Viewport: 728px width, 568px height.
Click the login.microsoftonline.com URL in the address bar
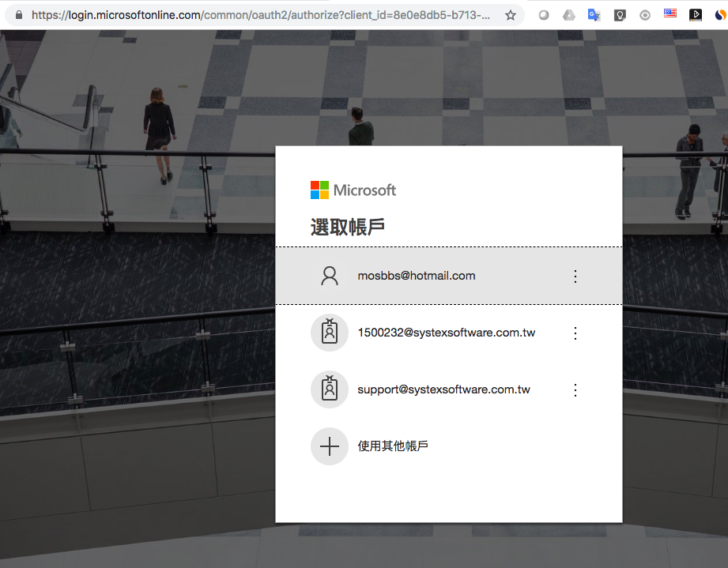261,15
